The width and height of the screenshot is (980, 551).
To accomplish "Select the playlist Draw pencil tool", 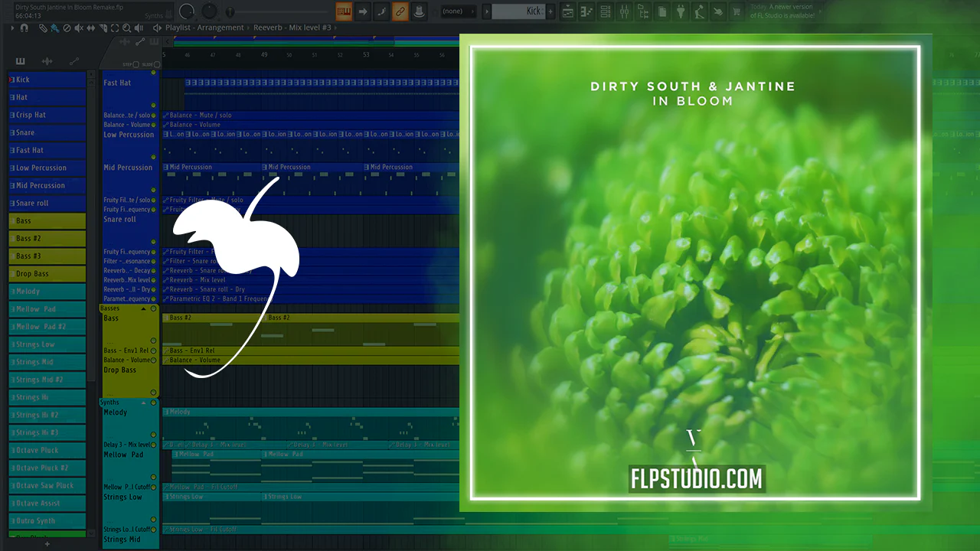I will (44, 28).
